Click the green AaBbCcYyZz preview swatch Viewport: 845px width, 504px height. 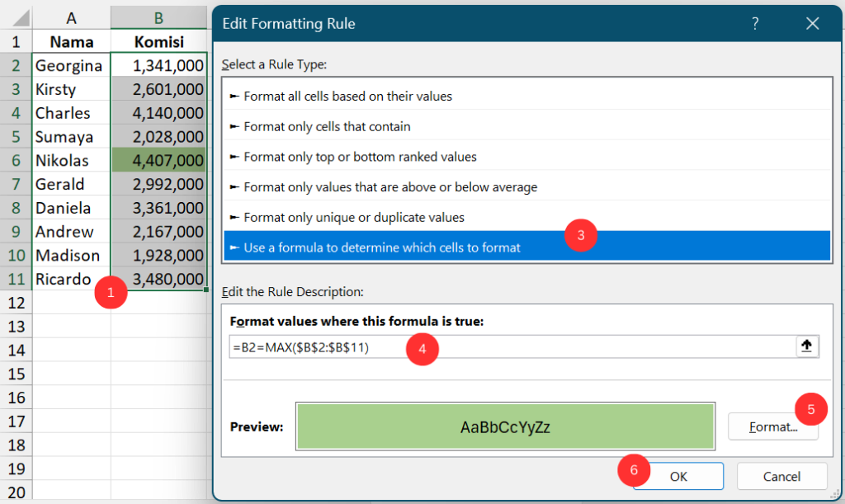504,426
